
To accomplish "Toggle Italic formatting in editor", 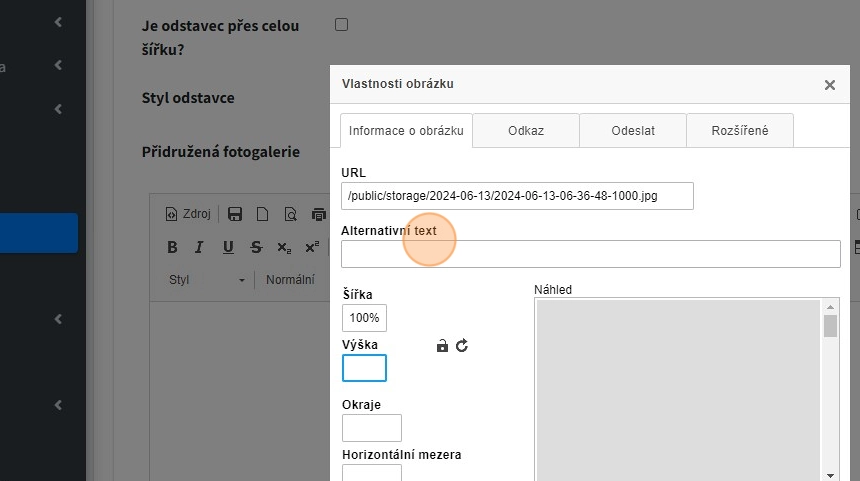I will (199, 248).
